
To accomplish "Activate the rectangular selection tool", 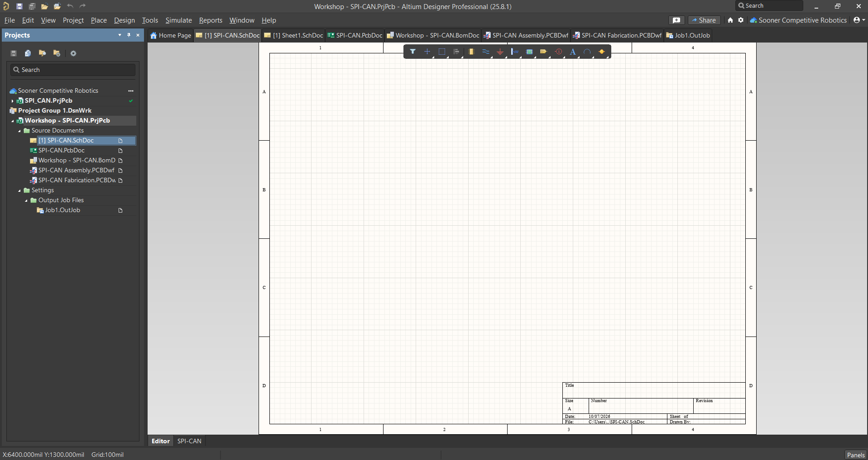I will click(x=442, y=52).
